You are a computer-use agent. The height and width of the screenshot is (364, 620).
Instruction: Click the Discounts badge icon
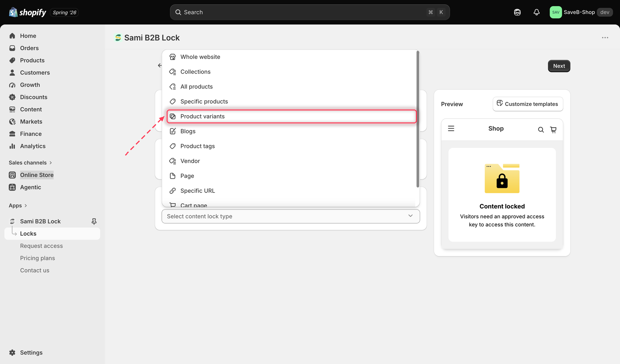point(12,97)
